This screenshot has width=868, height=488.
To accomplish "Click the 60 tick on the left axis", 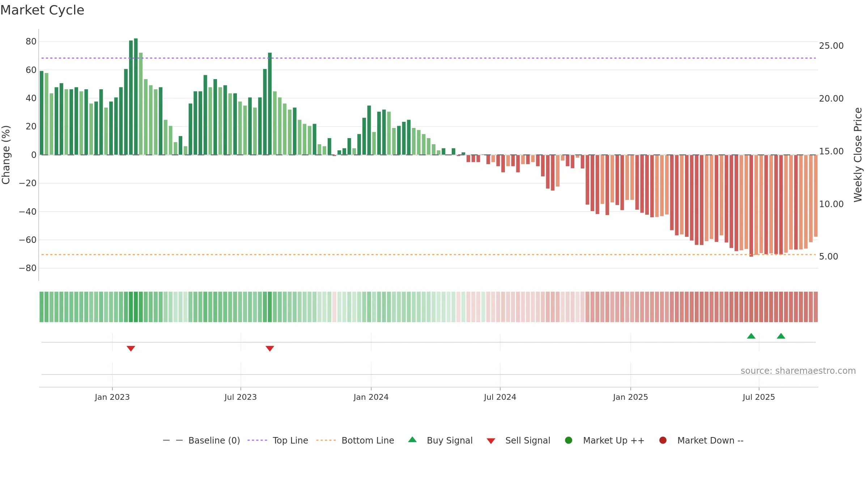I will click(x=31, y=70).
